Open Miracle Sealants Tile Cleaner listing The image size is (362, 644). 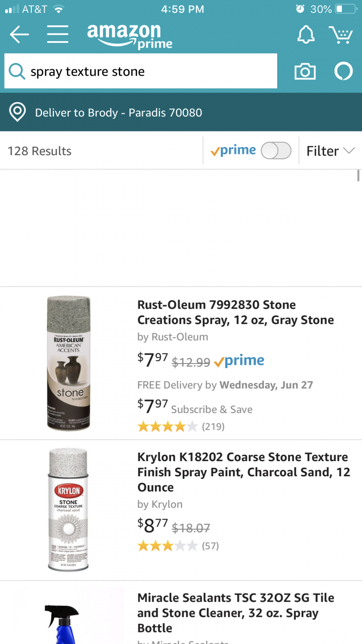(x=236, y=613)
